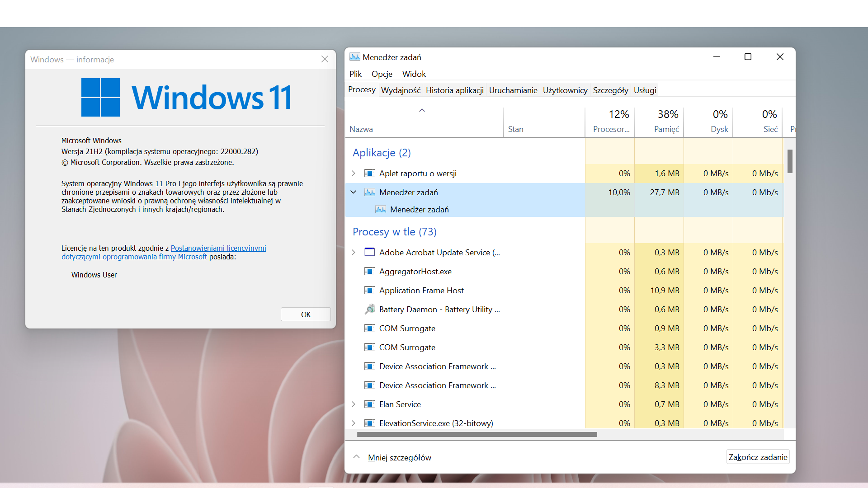
Task: Click the horizontal scrollbar thumb in Task Manager
Action: 477,435
